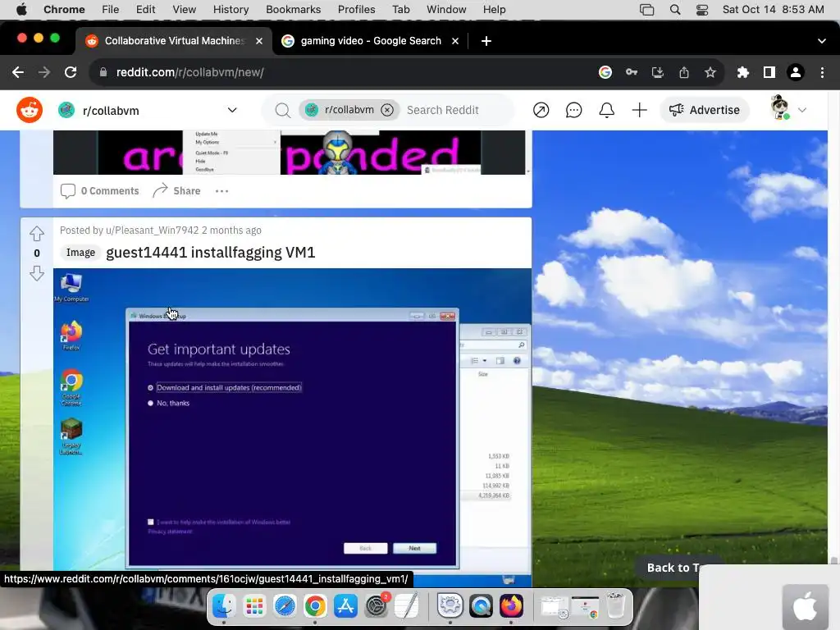Open Finder from the Dock

point(223,606)
